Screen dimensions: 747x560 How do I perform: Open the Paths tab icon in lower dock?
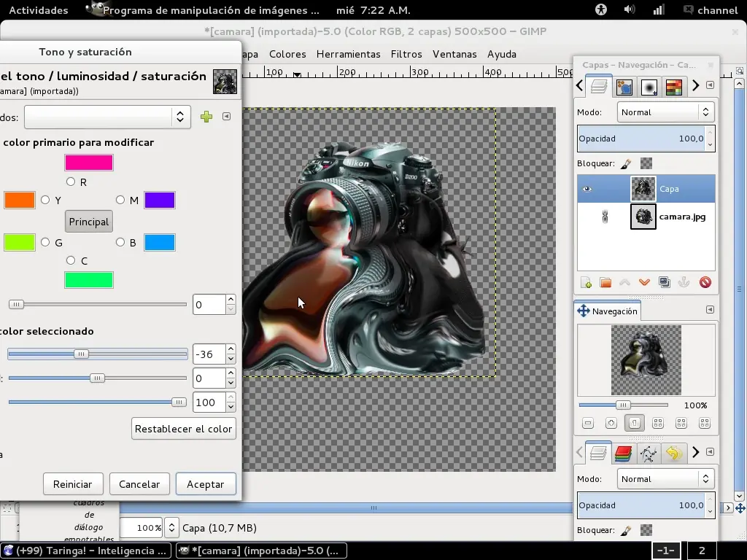[x=649, y=453]
